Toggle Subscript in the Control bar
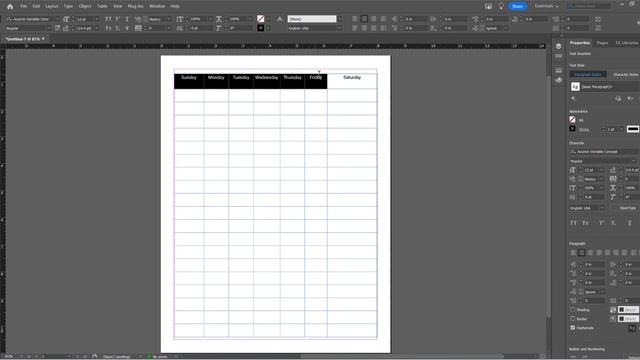This screenshot has width=640, height=360. (118, 28)
